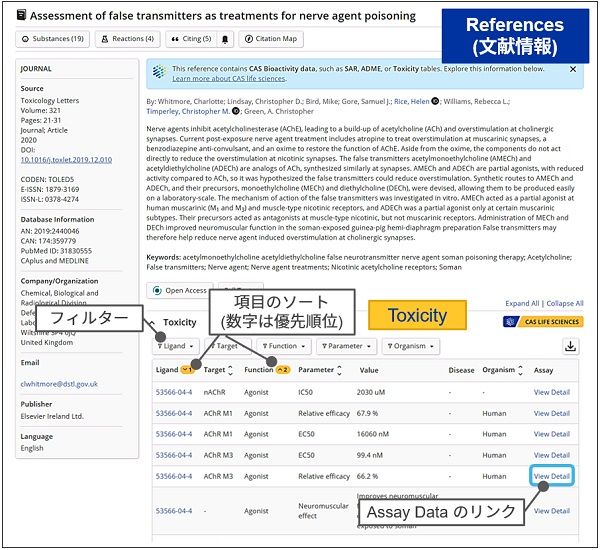Click the CAS Life Sciences badge
Image resolution: width=600 pixels, height=550 pixels.
point(543,322)
